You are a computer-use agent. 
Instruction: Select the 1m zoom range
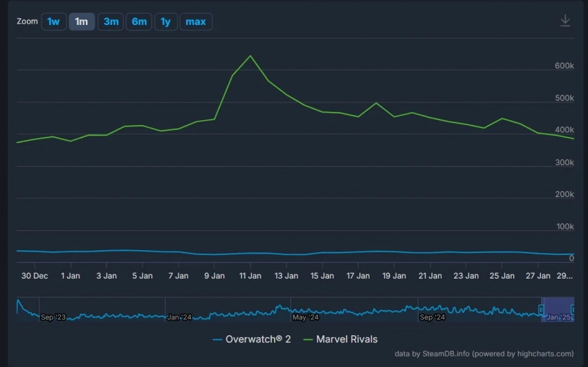(82, 21)
